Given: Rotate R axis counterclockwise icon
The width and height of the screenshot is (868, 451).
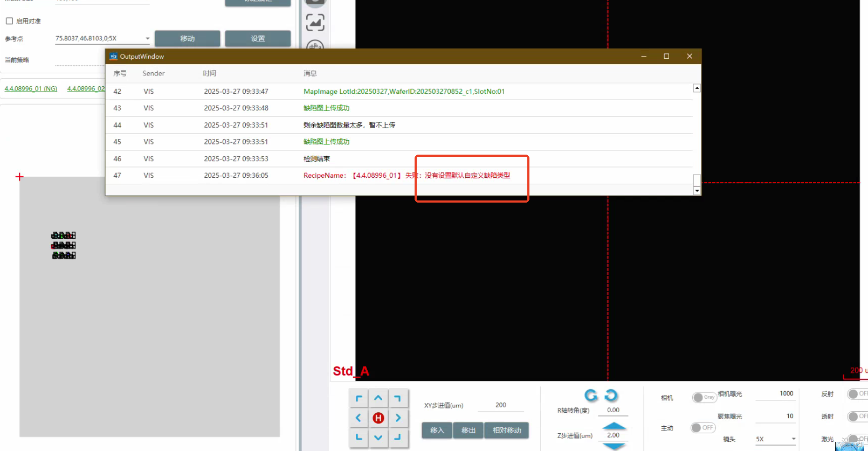Looking at the screenshot, I should [x=591, y=396].
